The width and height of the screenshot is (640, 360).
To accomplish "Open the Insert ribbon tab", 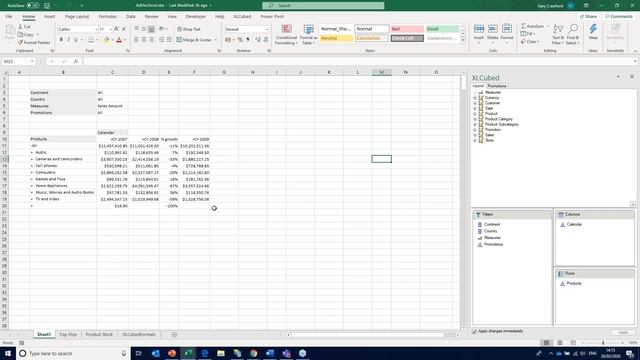I will tap(49, 17).
